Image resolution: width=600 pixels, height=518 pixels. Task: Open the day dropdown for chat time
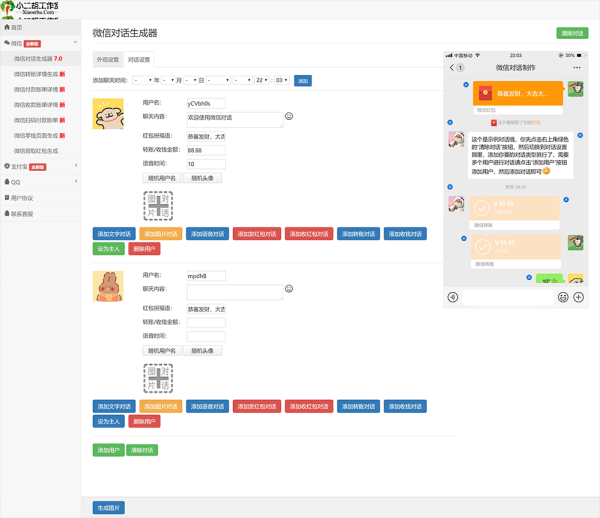click(x=191, y=80)
